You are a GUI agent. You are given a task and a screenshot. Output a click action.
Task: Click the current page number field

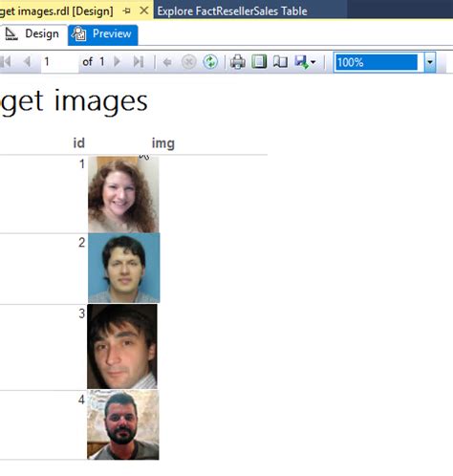pyautogui.click(x=59, y=62)
